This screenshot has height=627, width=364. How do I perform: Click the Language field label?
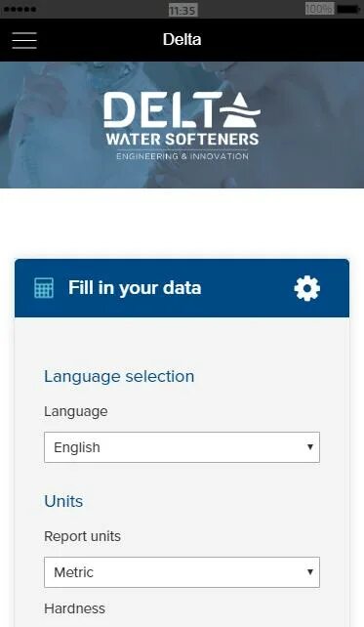(76, 412)
